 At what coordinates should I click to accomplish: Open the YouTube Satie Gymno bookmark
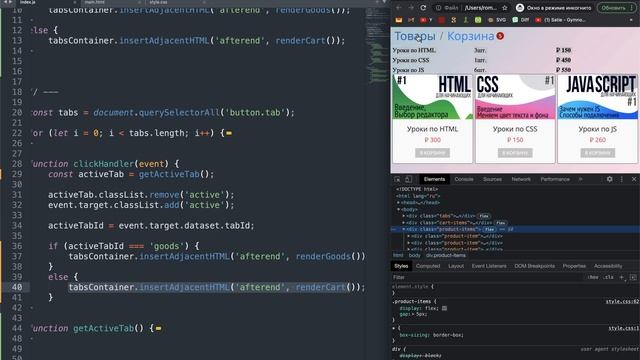[x=560, y=20]
